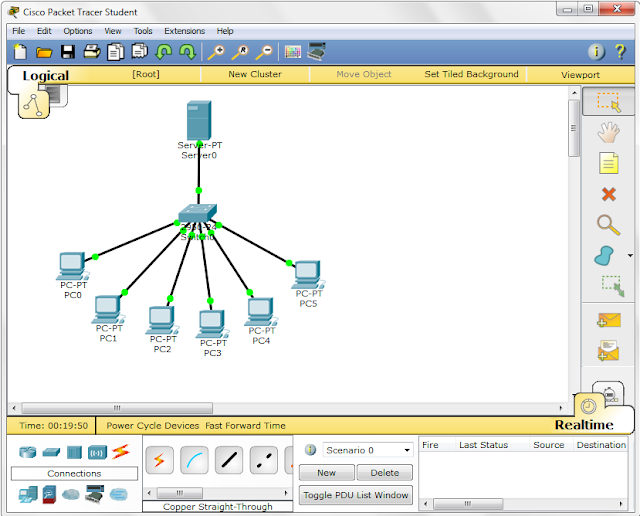
Task: Open the custom devices dialog icon
Action: [x=316, y=51]
